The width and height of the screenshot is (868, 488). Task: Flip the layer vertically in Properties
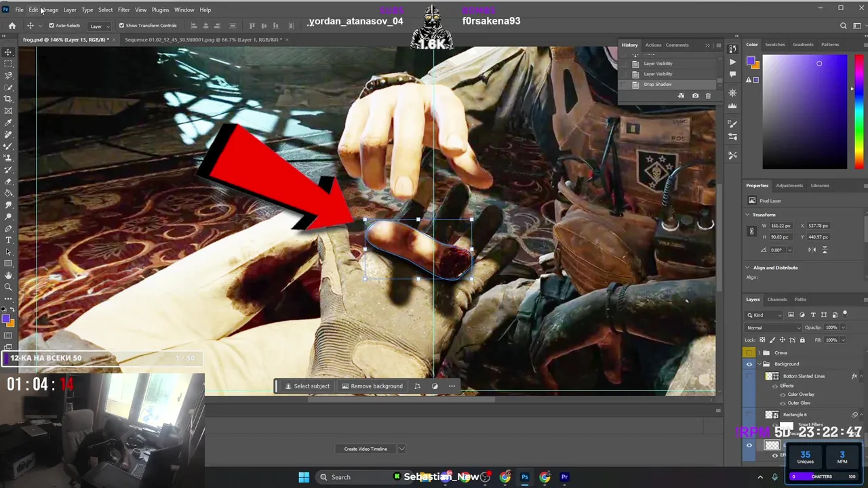point(825,249)
